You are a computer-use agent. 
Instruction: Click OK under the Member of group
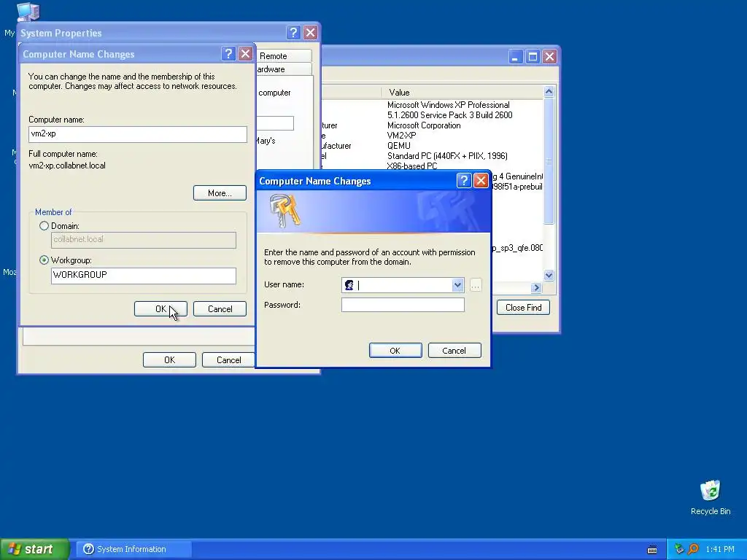(x=160, y=308)
